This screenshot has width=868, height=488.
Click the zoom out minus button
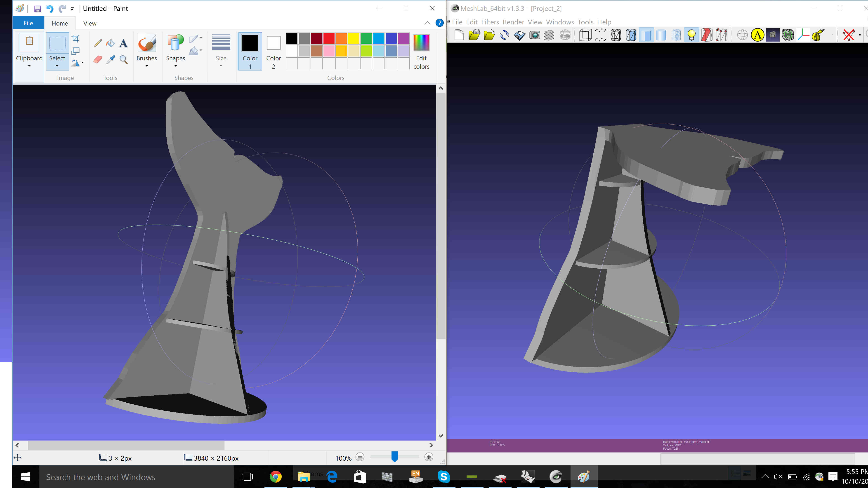(360, 457)
